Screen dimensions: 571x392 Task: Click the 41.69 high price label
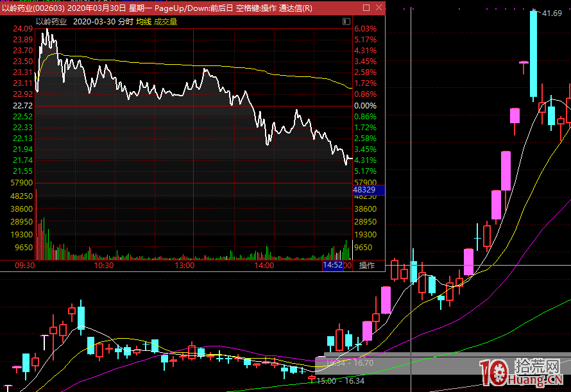[x=552, y=13]
